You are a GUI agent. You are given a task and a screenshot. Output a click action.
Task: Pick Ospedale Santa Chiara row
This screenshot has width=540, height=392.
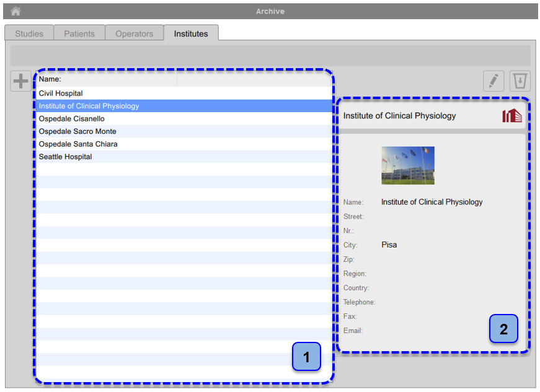(184, 144)
